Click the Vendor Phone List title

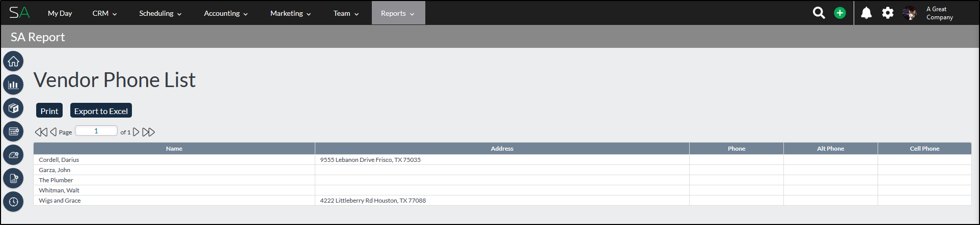click(115, 80)
